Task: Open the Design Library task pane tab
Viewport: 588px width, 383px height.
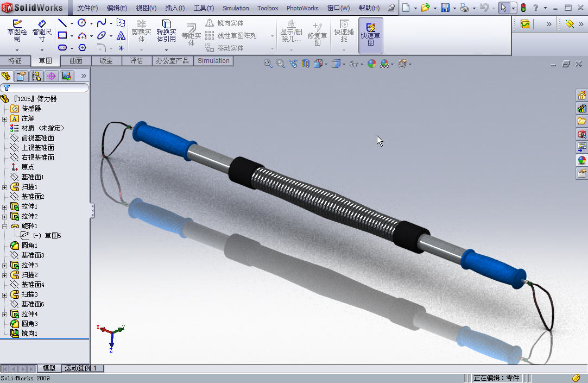Action: pos(581,109)
